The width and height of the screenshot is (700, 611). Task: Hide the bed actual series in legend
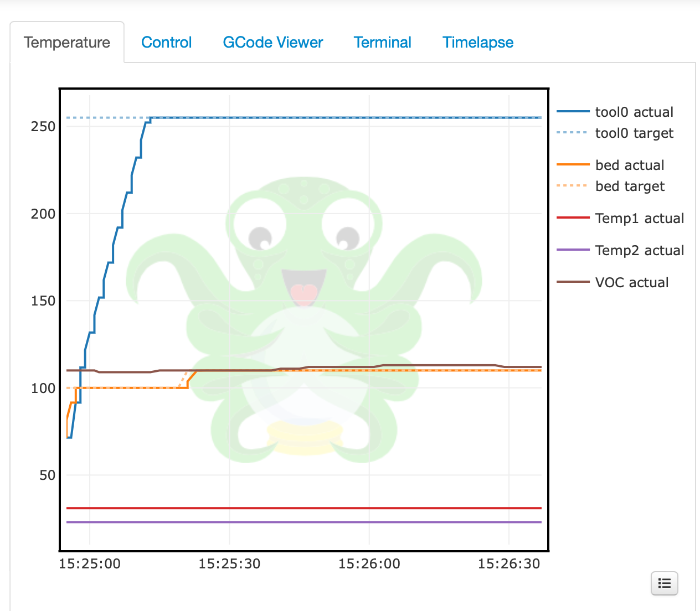610,165
